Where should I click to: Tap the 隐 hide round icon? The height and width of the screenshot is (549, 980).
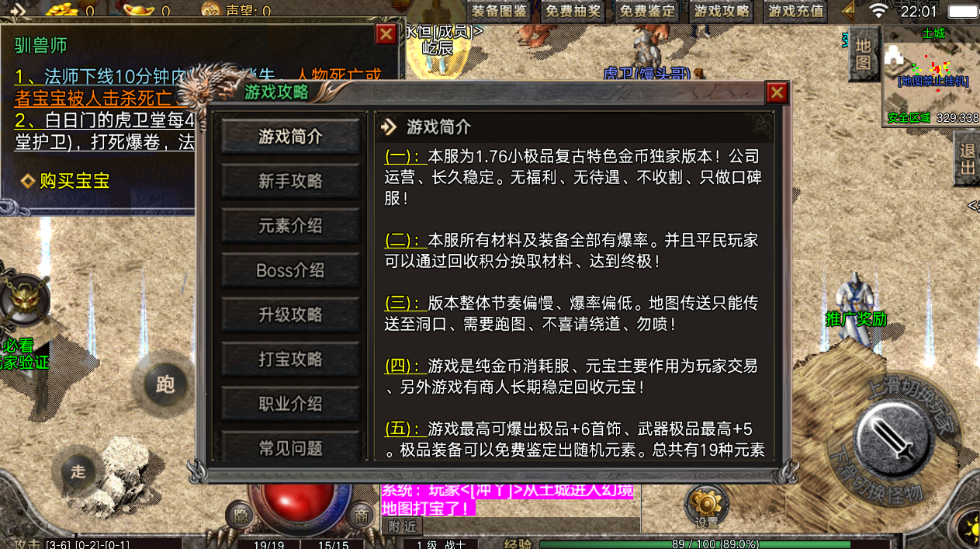tap(240, 516)
